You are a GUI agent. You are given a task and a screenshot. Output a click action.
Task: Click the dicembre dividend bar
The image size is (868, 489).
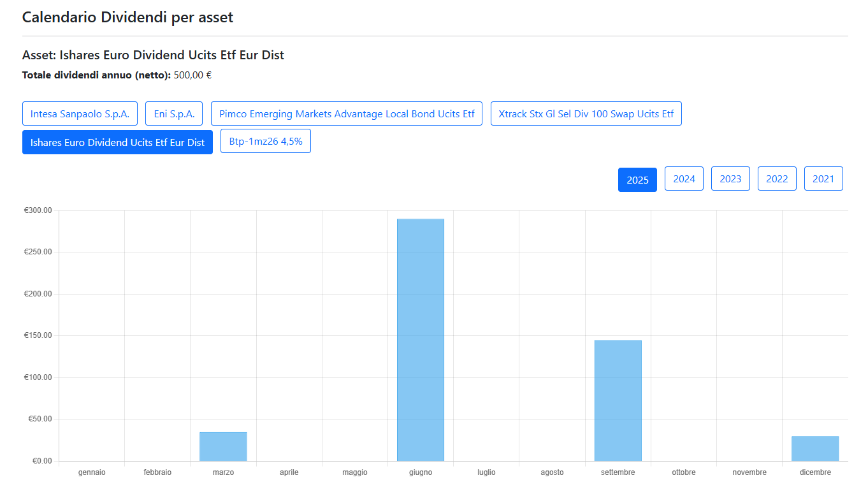[x=815, y=448]
